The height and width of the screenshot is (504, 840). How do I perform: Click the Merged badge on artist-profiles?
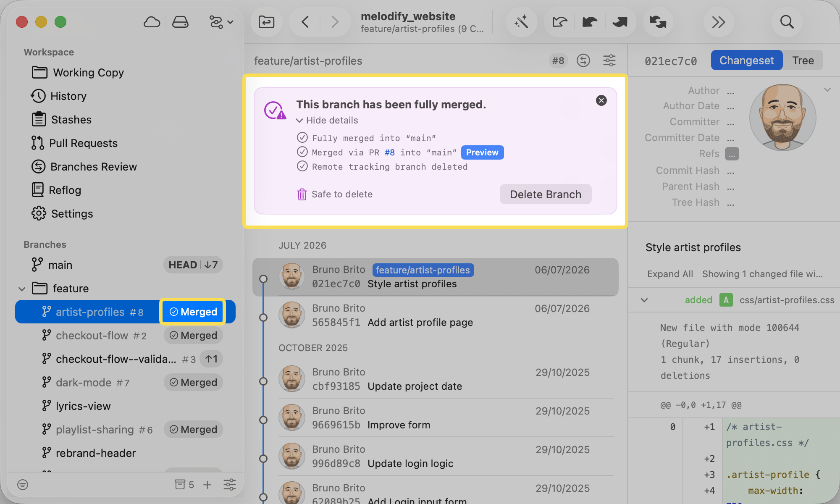(193, 312)
